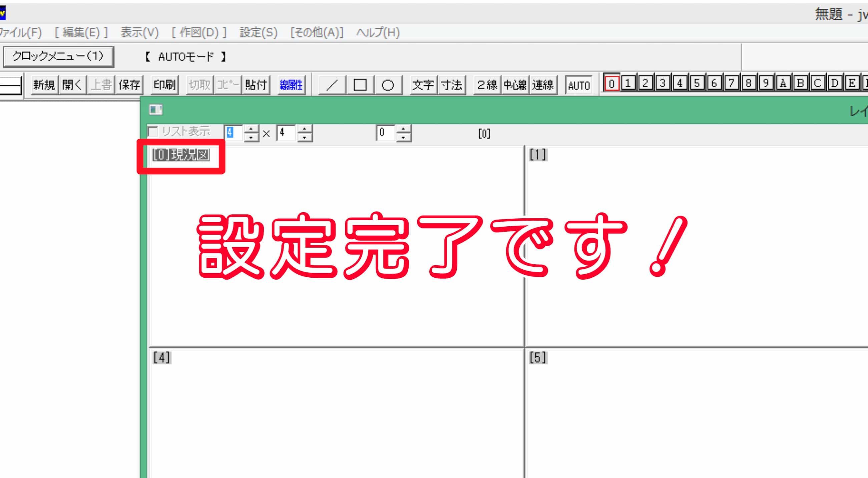The image size is (868, 478).
Task: Decrease the second grid count spinner
Action: (305, 137)
